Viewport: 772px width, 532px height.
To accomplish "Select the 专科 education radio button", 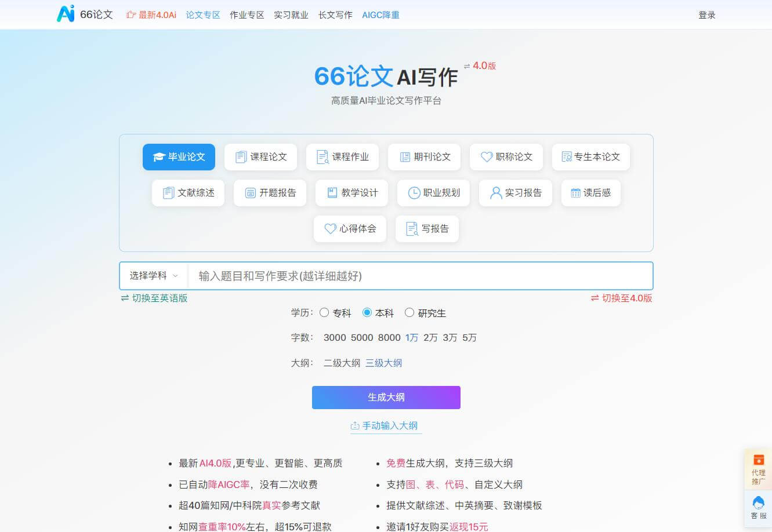I will point(324,313).
